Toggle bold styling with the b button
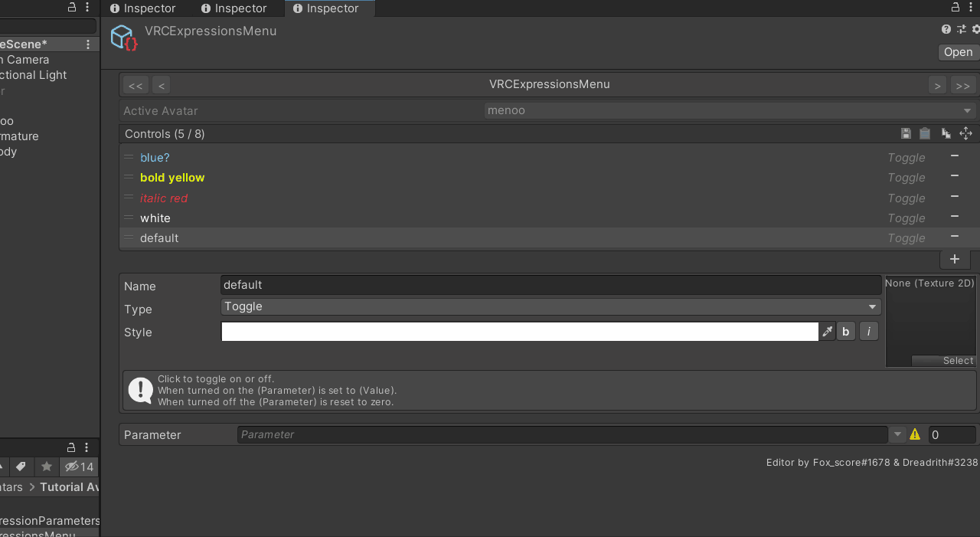This screenshot has height=537, width=980. (845, 331)
